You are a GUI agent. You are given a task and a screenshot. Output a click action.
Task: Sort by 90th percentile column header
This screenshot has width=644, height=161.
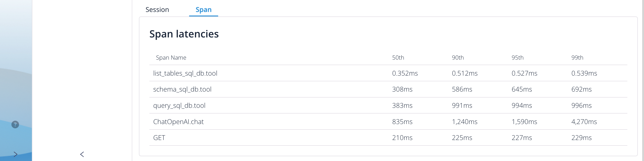[x=458, y=58]
